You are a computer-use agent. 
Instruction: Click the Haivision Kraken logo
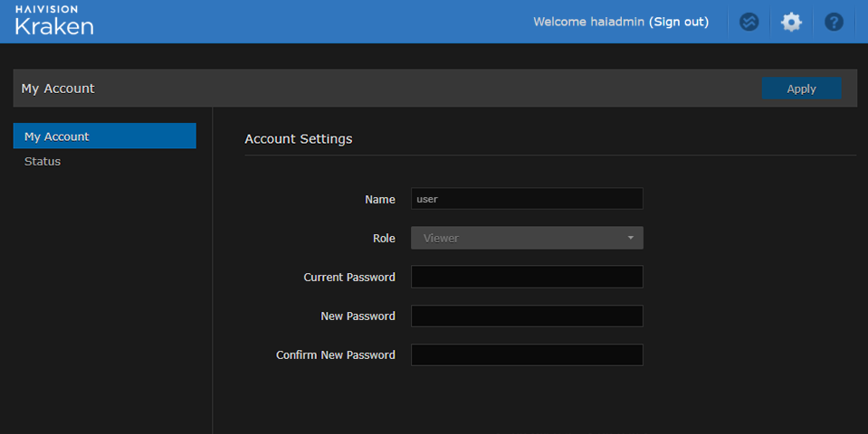[x=54, y=21]
